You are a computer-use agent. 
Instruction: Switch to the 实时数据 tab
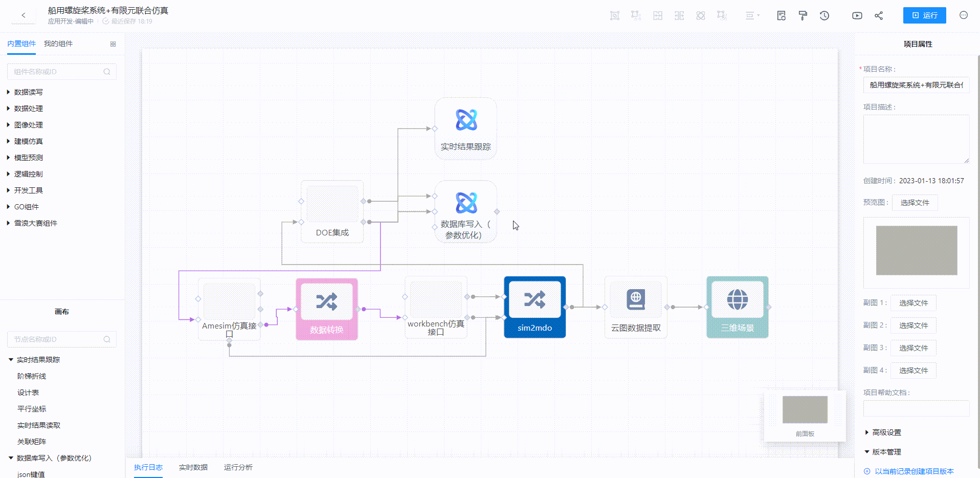pos(193,467)
